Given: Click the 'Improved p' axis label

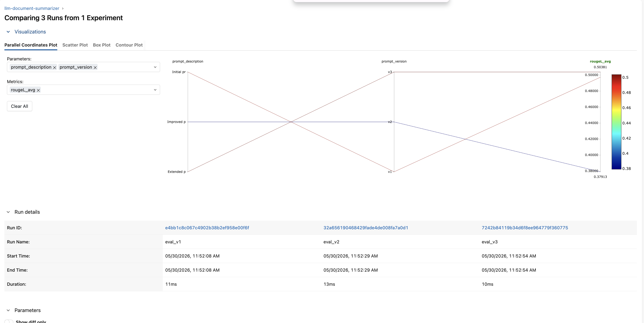Looking at the screenshot, I should tap(176, 122).
